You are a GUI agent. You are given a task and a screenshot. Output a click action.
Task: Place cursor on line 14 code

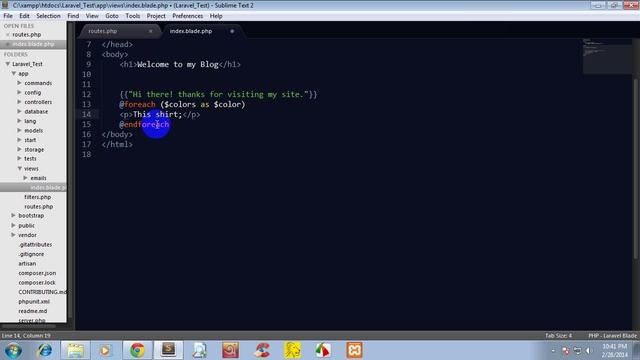[x=160, y=114]
